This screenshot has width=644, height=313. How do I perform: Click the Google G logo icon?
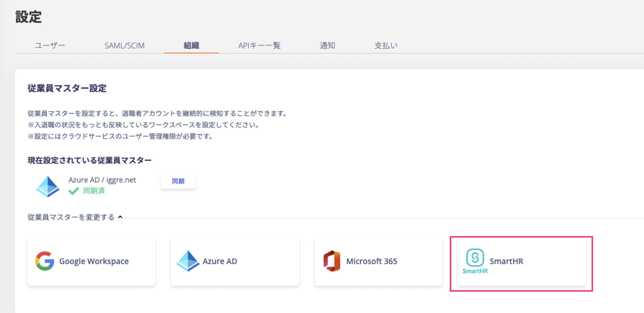pyautogui.click(x=45, y=261)
